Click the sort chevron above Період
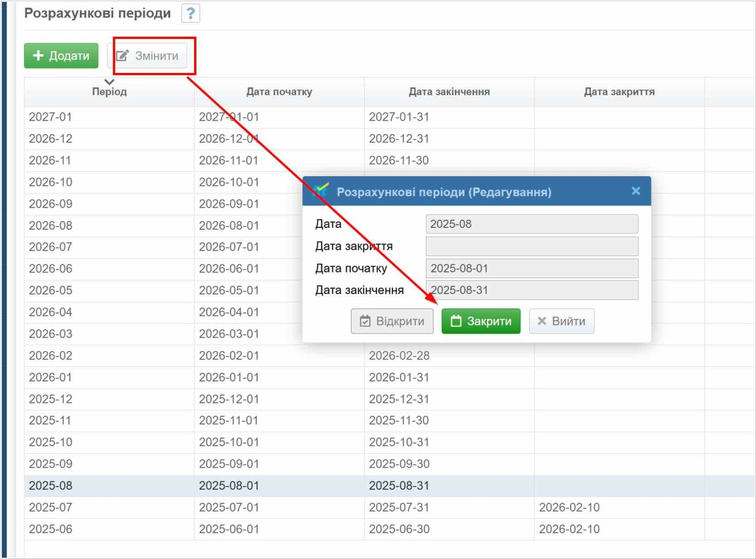756x559 pixels. click(x=110, y=82)
